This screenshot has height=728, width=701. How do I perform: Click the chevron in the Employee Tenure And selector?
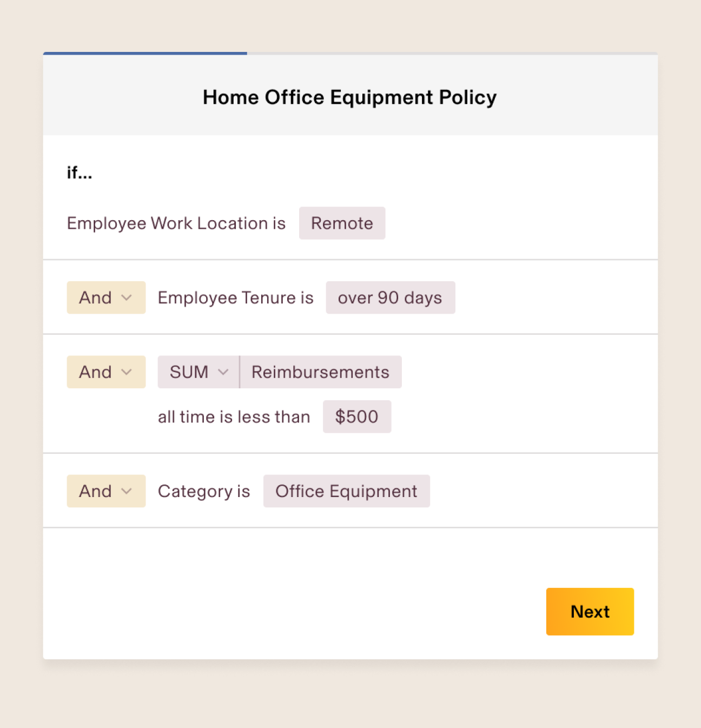[x=127, y=297]
